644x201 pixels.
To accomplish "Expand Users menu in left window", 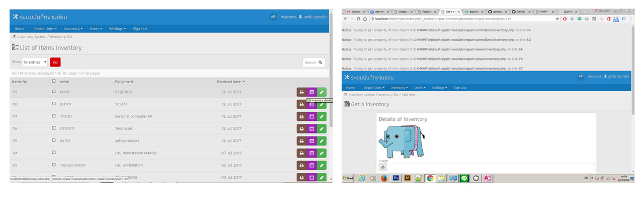I will (x=96, y=29).
